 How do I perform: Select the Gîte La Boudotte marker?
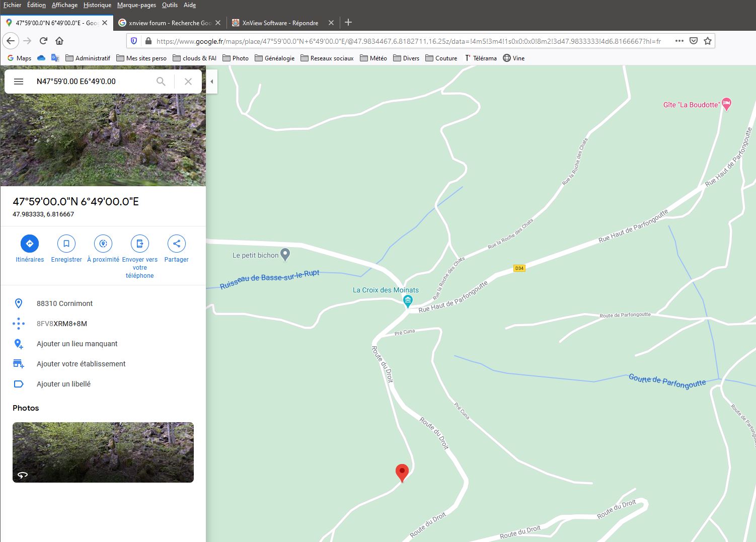[x=726, y=104]
